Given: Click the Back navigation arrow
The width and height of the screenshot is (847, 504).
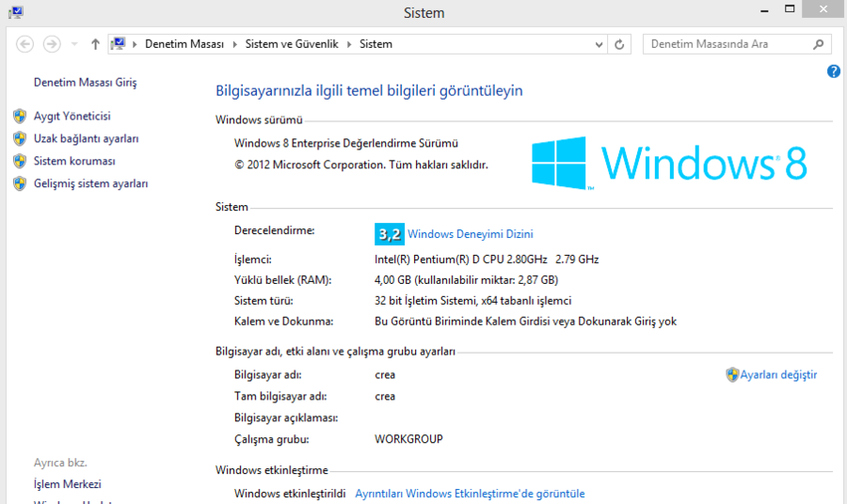Looking at the screenshot, I should pyautogui.click(x=24, y=44).
